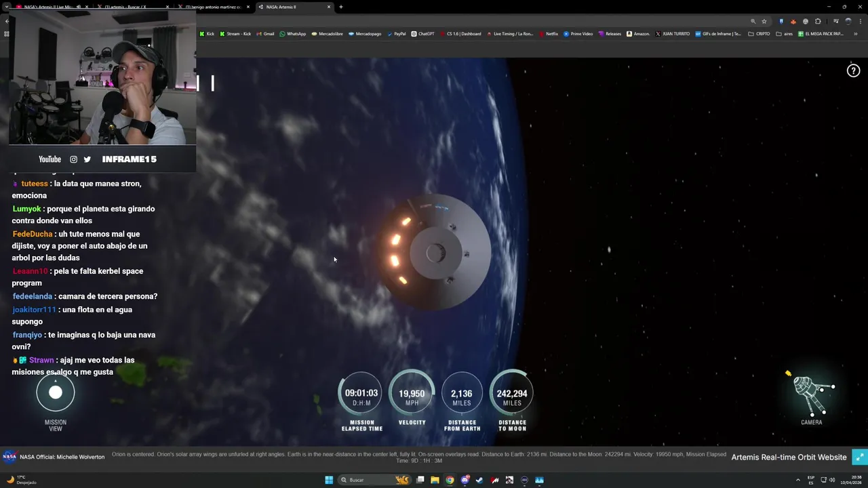Open the Windows Start menu
868x488 pixels.
coord(329,480)
